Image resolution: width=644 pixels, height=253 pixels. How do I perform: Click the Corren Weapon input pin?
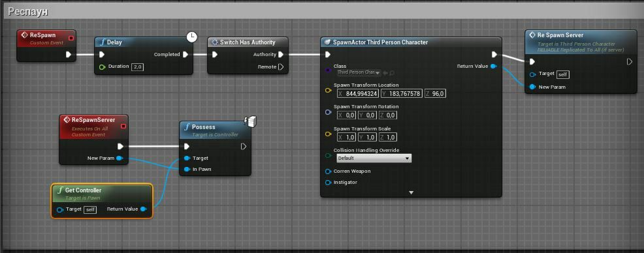pyautogui.click(x=328, y=171)
